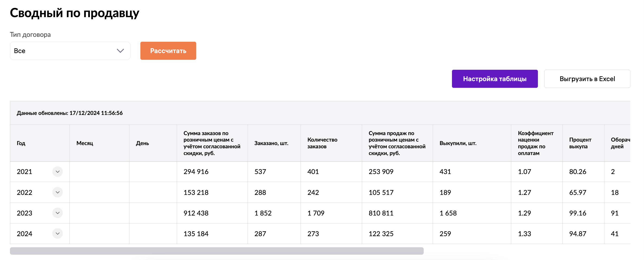
Task: Click the Сумма продаж по розничным ценам header
Action: [397, 143]
